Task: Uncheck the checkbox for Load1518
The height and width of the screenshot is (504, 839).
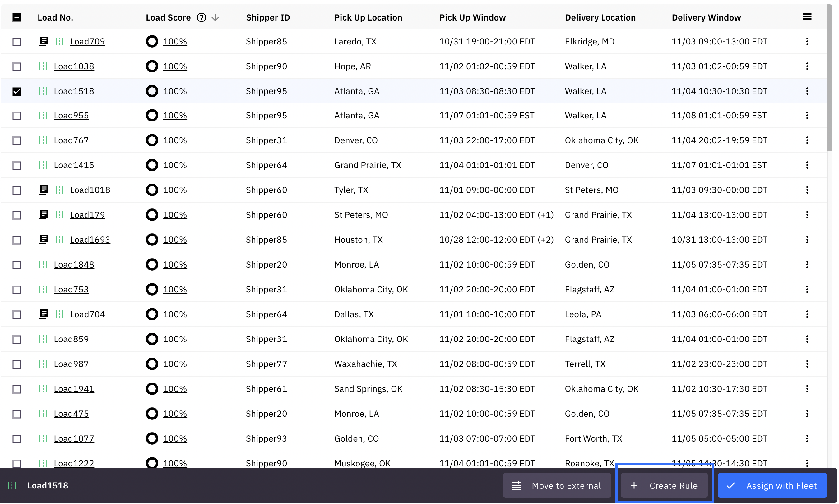Action: pos(17,91)
